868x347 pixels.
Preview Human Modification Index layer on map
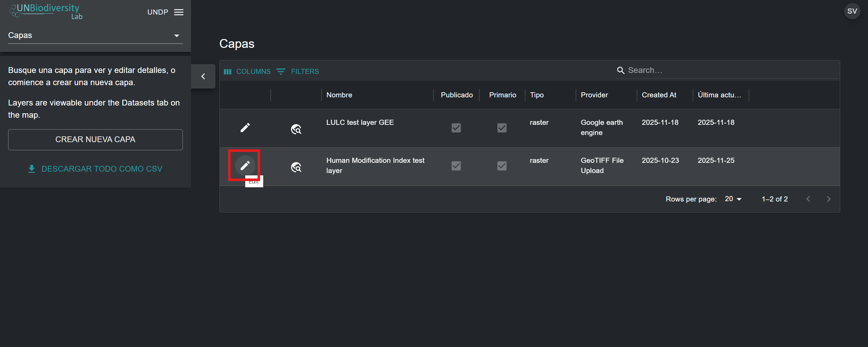click(x=296, y=167)
